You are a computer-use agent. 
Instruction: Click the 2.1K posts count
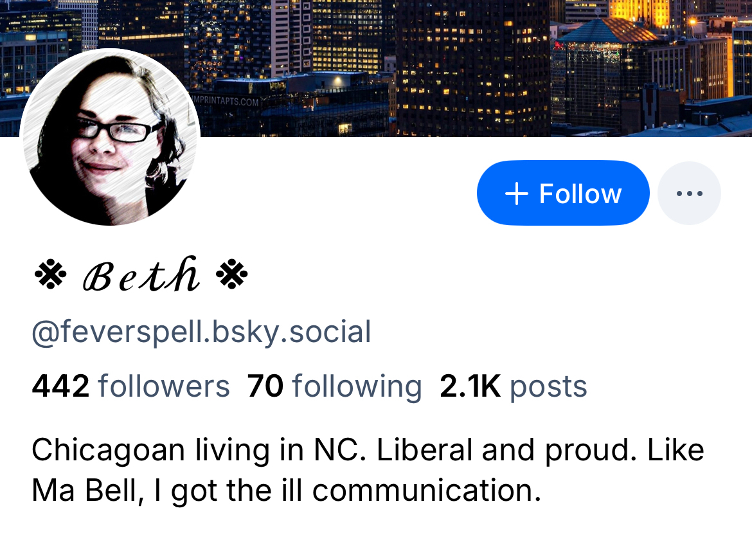[513, 386]
